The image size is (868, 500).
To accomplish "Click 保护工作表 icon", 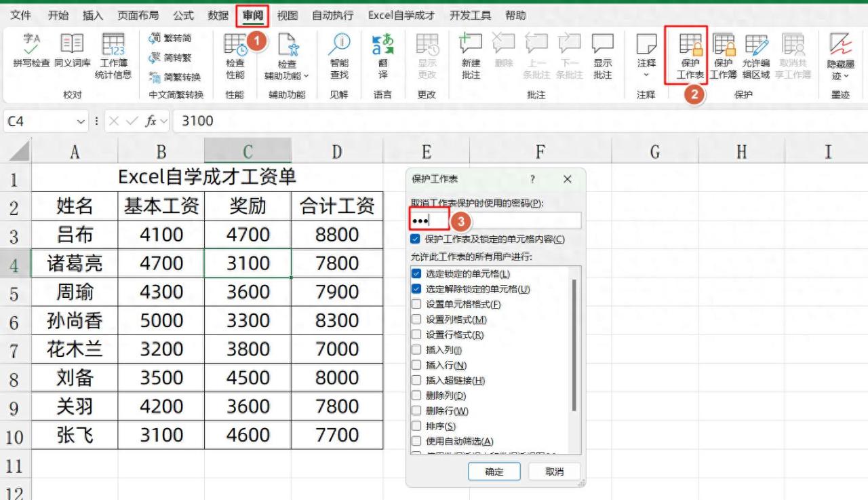I will [x=690, y=44].
